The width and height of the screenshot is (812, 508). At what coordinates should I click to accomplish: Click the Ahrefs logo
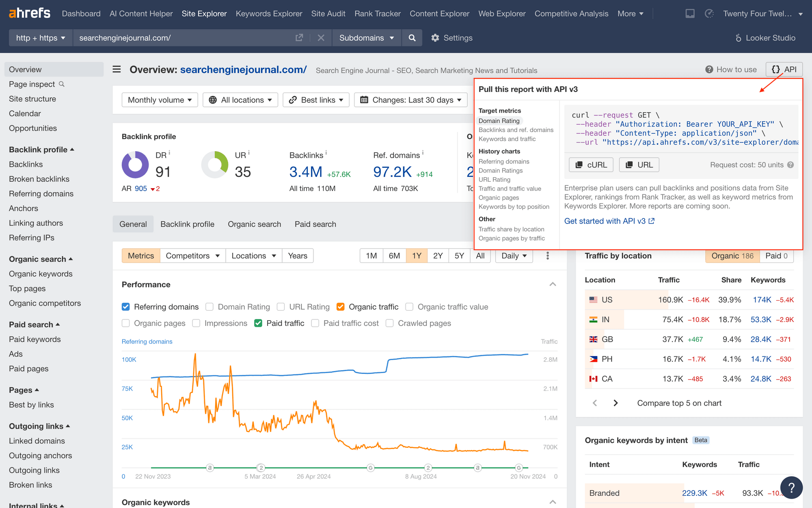(x=30, y=13)
